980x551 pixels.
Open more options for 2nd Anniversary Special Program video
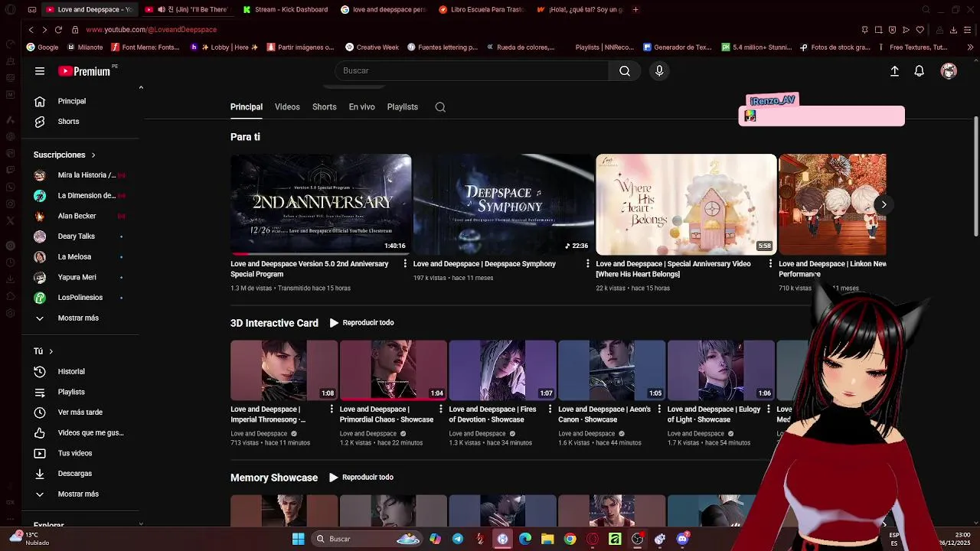click(405, 264)
